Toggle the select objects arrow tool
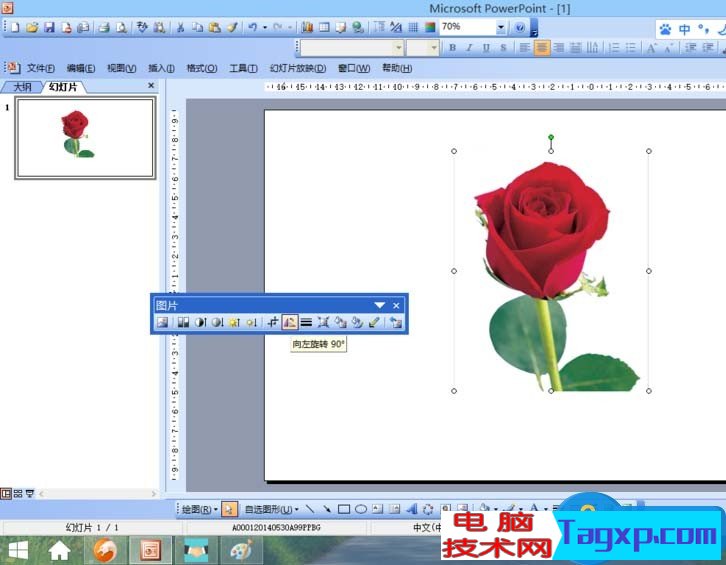 [230, 509]
